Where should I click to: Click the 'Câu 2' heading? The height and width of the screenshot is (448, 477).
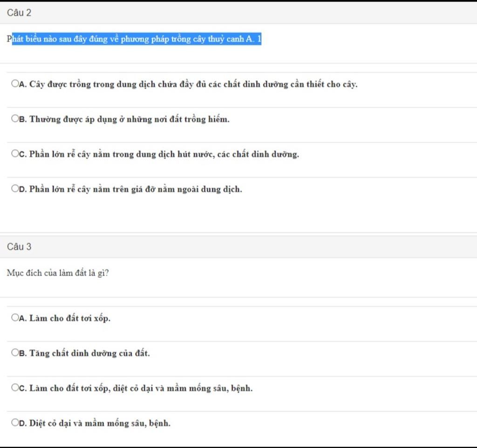coord(19,13)
